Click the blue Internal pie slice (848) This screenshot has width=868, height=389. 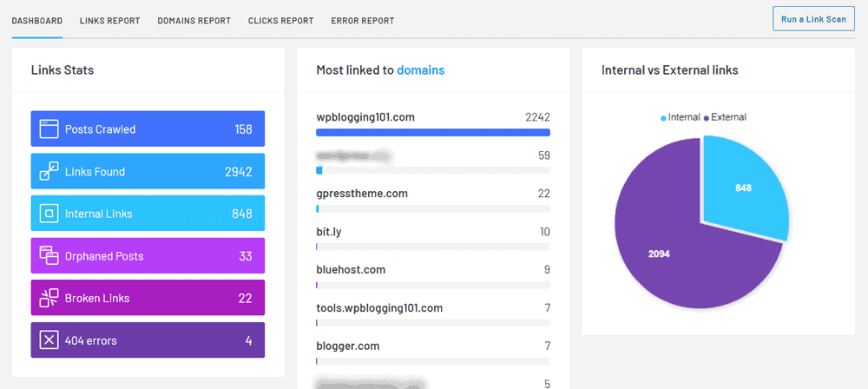pyautogui.click(x=744, y=188)
